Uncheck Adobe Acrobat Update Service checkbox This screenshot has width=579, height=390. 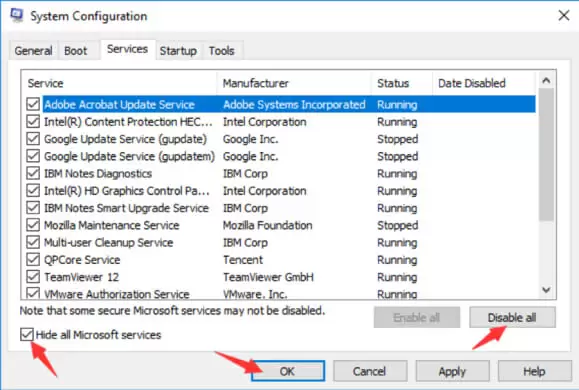(x=33, y=105)
